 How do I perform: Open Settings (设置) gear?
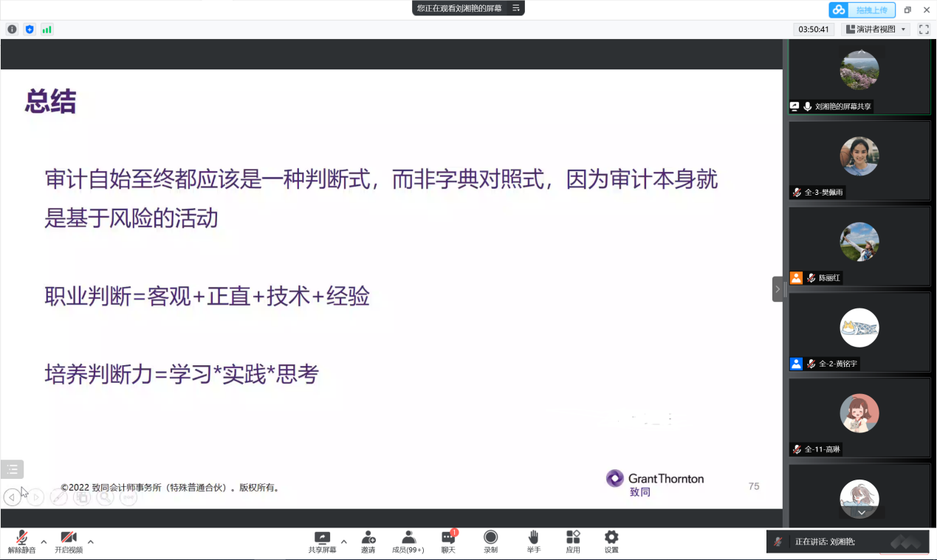(x=611, y=542)
